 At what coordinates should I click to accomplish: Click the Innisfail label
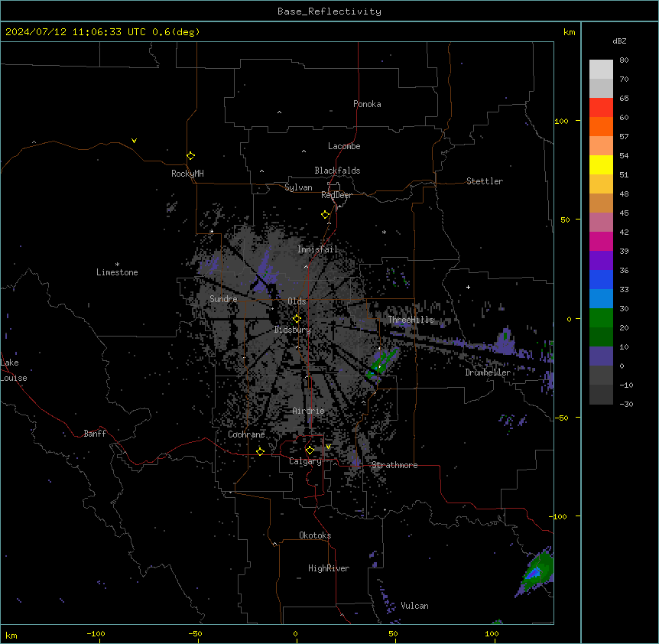pos(317,249)
